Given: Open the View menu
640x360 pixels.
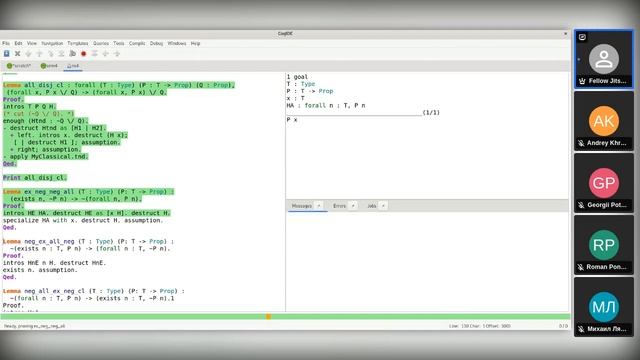Looking at the screenshot, I should (32, 43).
